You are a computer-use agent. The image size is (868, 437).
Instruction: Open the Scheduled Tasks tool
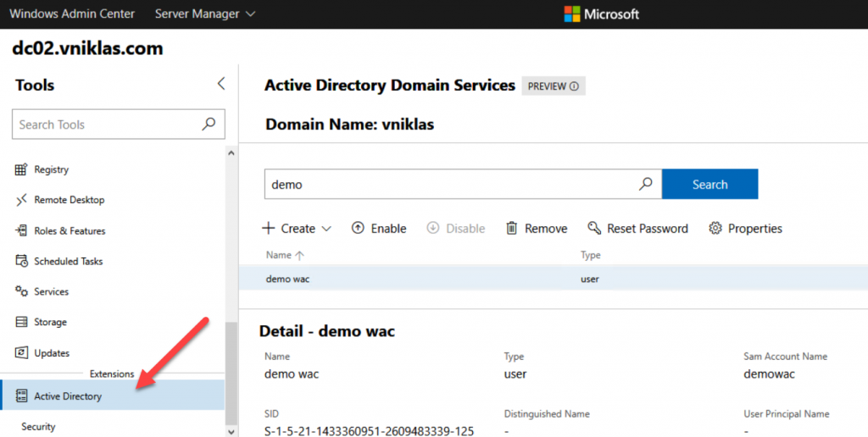[58, 261]
